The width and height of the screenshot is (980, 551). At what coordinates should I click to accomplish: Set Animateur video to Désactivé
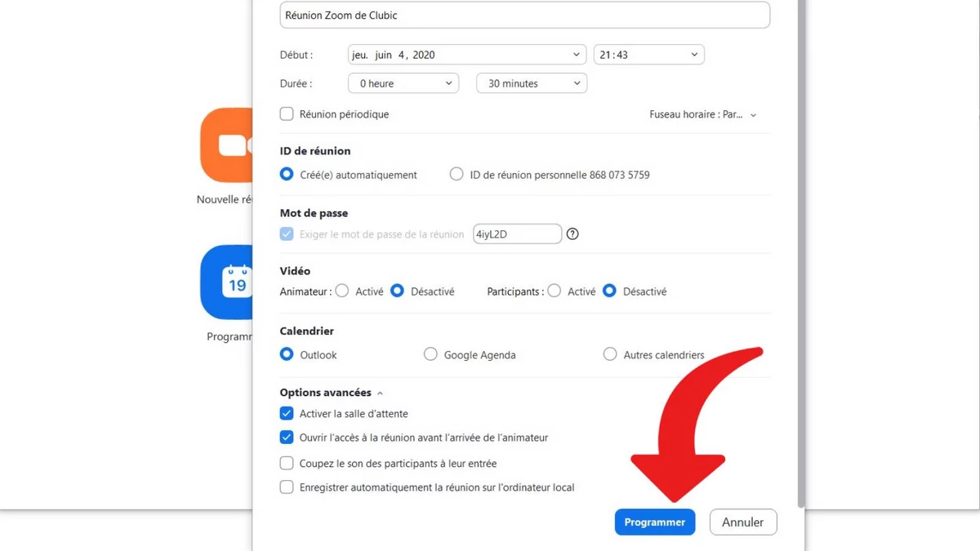coord(397,291)
